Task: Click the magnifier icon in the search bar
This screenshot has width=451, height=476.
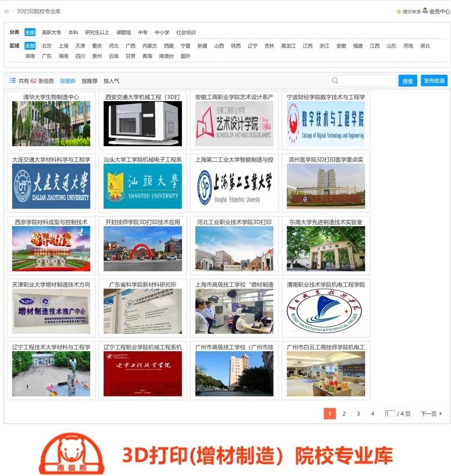Action: [x=334, y=81]
